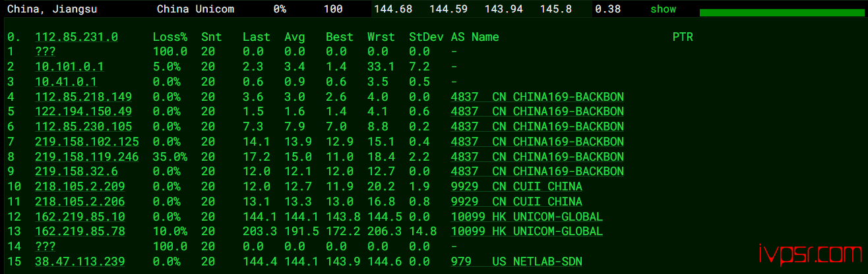Select the 'Wrst' column header
868x274 pixels.
381,37
